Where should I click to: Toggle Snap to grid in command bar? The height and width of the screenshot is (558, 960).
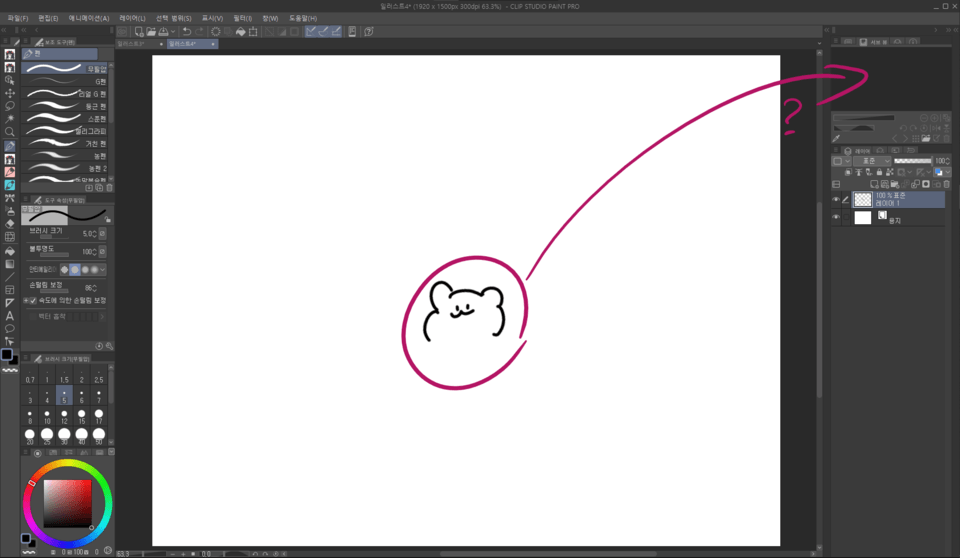[337, 31]
